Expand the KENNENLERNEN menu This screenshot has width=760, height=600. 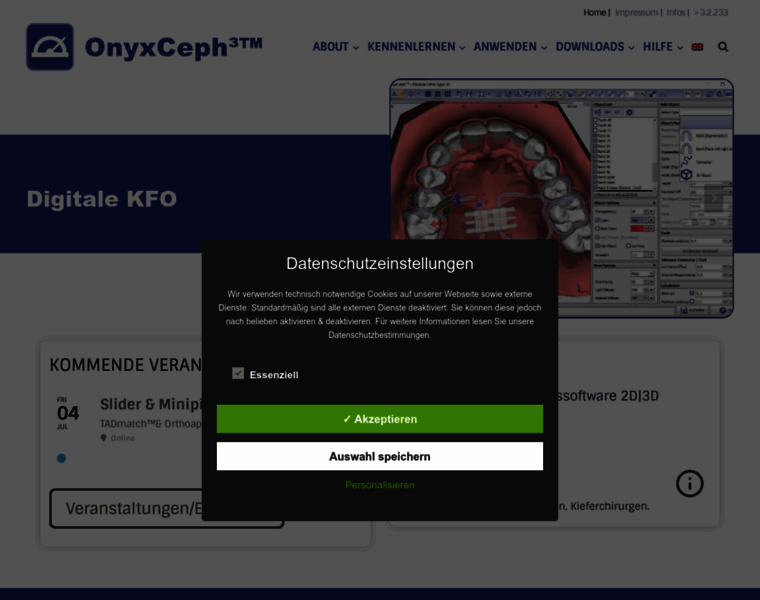pos(416,47)
